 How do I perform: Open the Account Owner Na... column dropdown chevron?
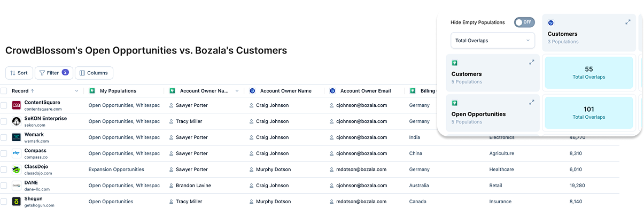(237, 91)
